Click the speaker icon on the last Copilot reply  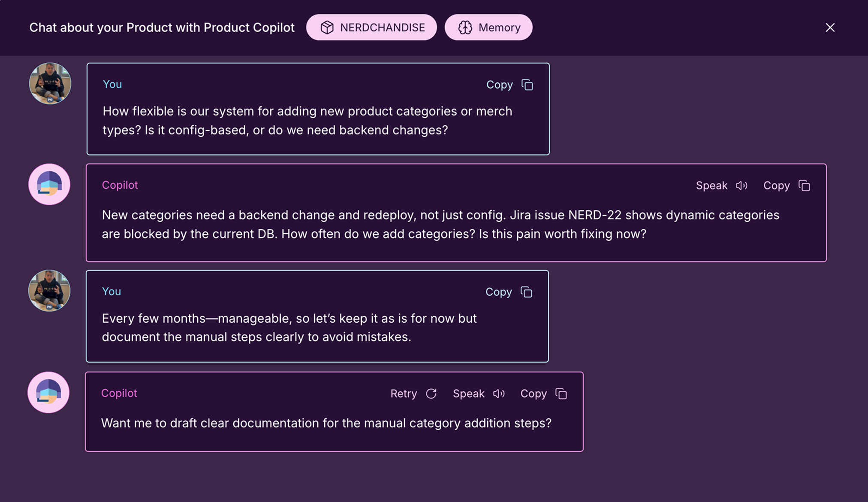(499, 394)
